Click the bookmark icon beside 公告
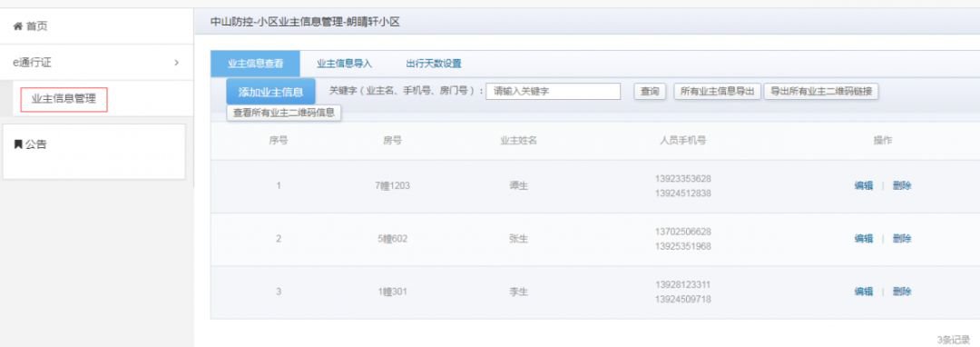The image size is (980, 347). click(18, 144)
